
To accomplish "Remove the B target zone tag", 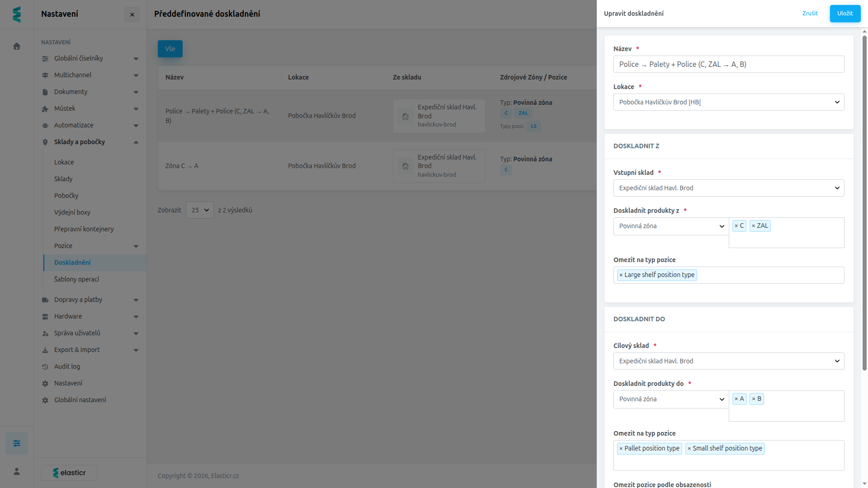I will pyautogui.click(x=753, y=399).
